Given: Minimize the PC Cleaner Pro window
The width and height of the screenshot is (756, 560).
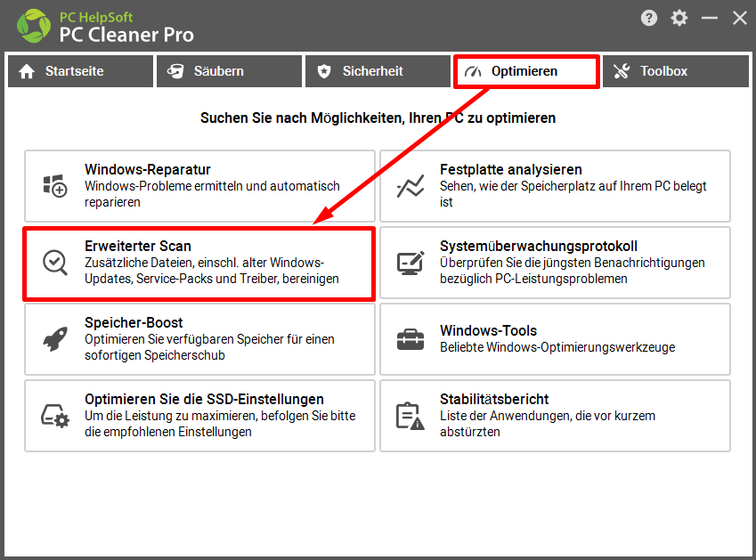Looking at the screenshot, I should pyautogui.click(x=709, y=19).
